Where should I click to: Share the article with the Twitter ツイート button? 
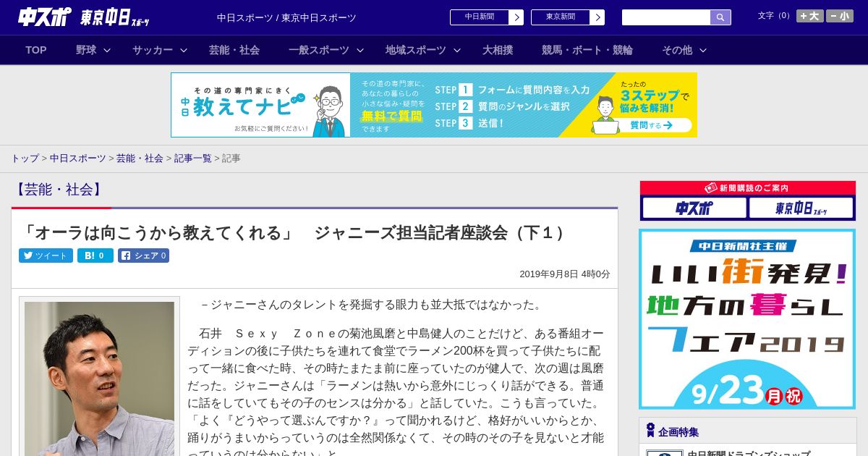pyautogui.click(x=46, y=256)
